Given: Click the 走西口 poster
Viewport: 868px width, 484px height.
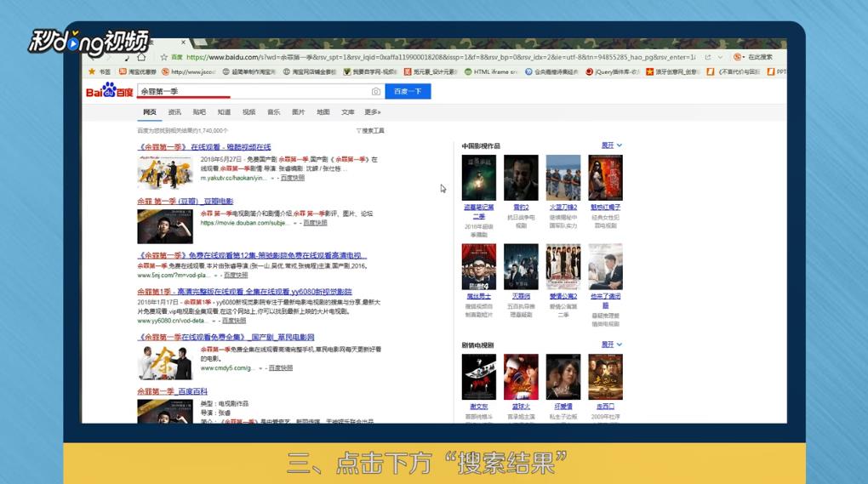Looking at the screenshot, I should click(x=605, y=377).
